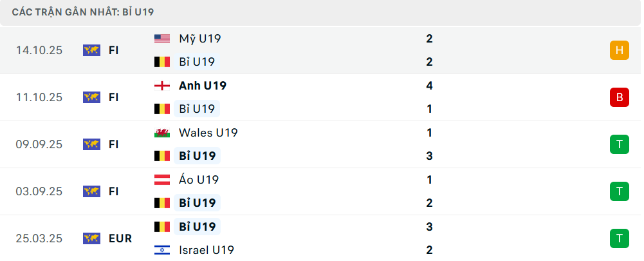Click the Bỉ U19 name in the 25.03.25 match
Image resolution: width=644 pixels, height=261 pixels.
click(x=196, y=227)
